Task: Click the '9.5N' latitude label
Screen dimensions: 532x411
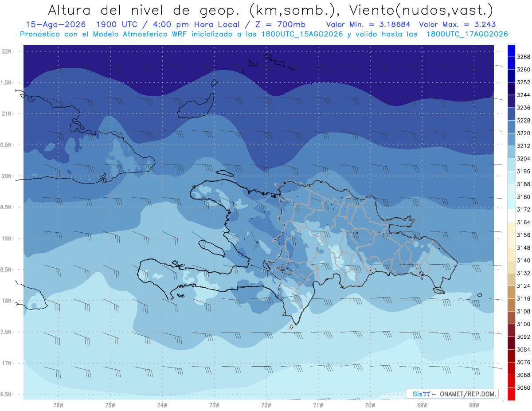Action: pyautogui.click(x=7, y=207)
